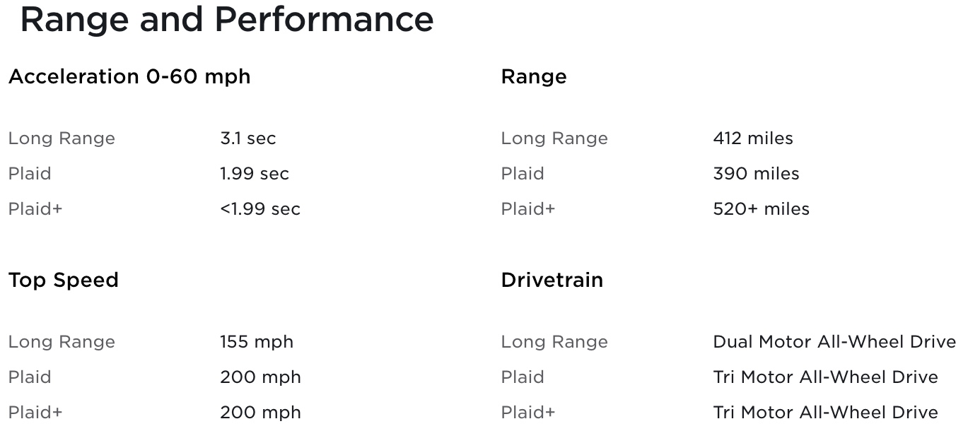Click the Range and Performance heading

point(226,19)
